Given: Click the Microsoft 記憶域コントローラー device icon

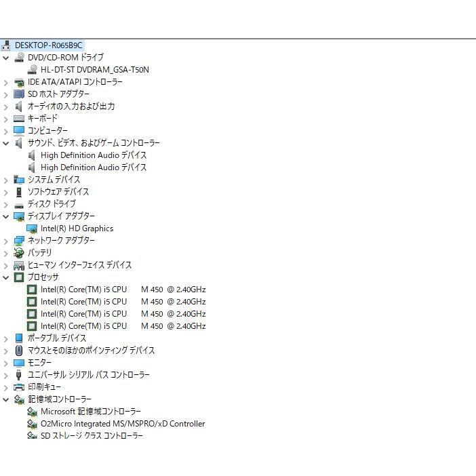Looking at the screenshot, I should click(x=32, y=412).
